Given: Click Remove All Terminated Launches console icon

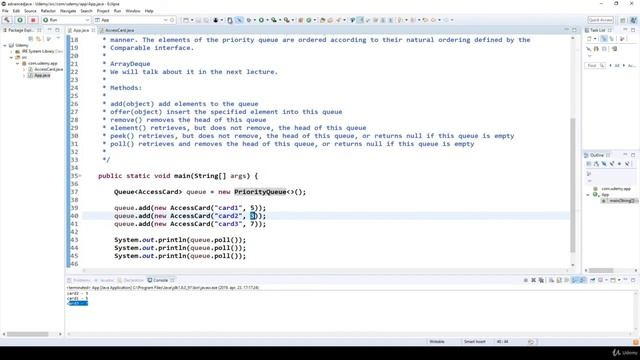Looking at the screenshot, I should pyautogui.click(x=541, y=280).
